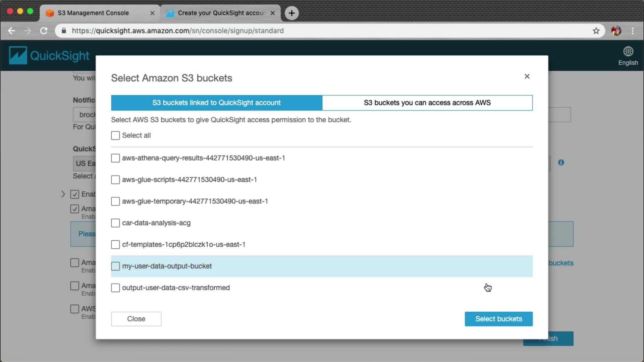Open the browser profile avatar

[616, 31]
